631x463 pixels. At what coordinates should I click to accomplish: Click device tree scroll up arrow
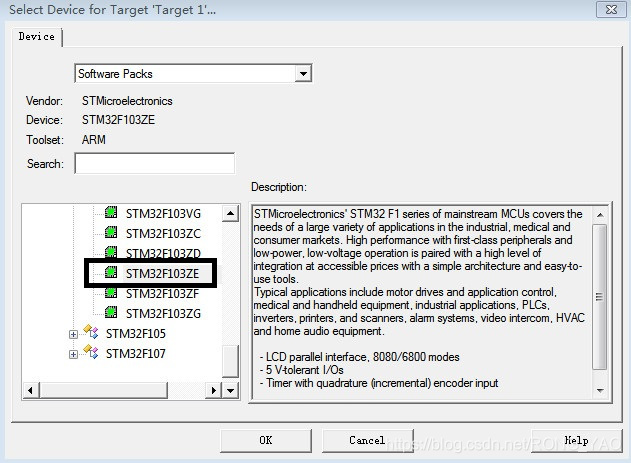230,213
